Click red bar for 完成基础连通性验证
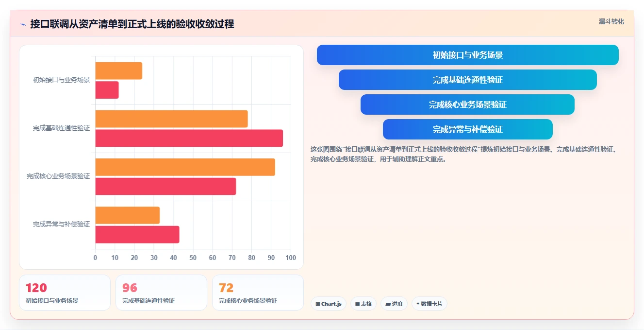Viewport: 644px width, 330px height. click(189, 138)
